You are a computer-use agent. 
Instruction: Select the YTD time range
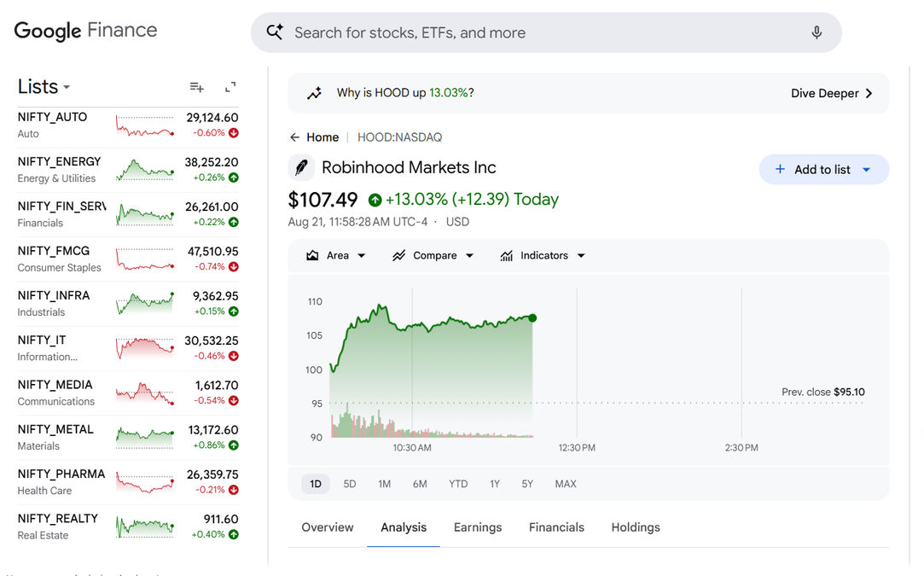(458, 484)
